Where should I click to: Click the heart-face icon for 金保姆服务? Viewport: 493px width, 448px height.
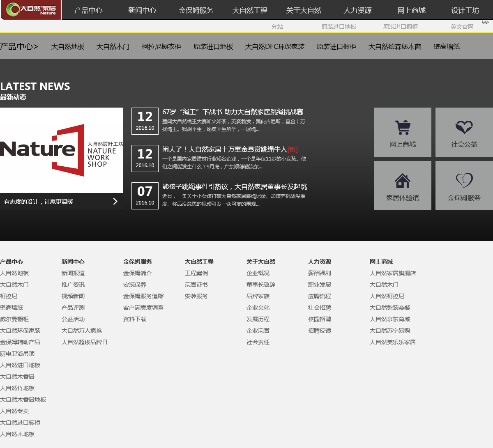[464, 181]
